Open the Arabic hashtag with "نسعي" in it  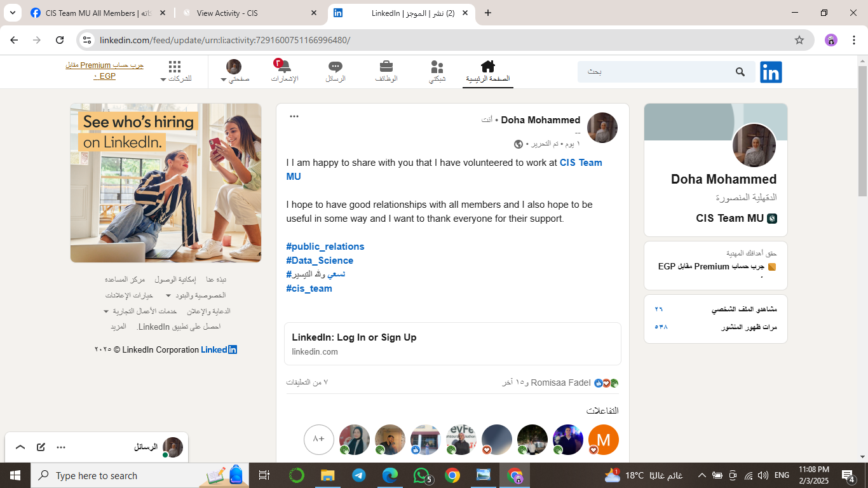[x=316, y=274]
